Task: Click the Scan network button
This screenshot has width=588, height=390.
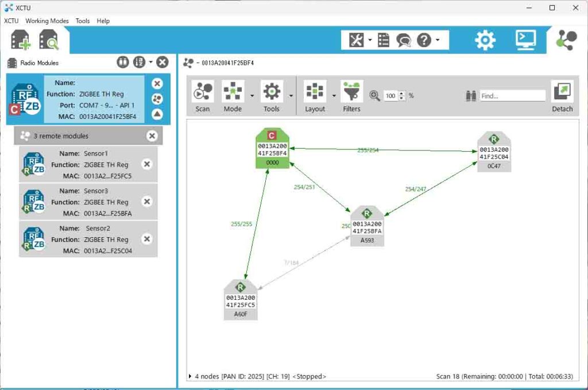Action: pyautogui.click(x=203, y=96)
